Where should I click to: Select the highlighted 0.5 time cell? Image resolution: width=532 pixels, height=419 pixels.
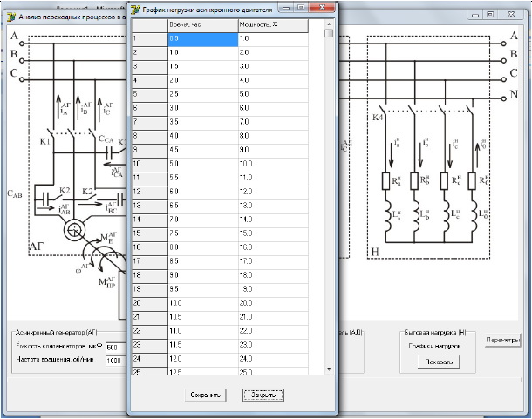pyautogui.click(x=202, y=39)
